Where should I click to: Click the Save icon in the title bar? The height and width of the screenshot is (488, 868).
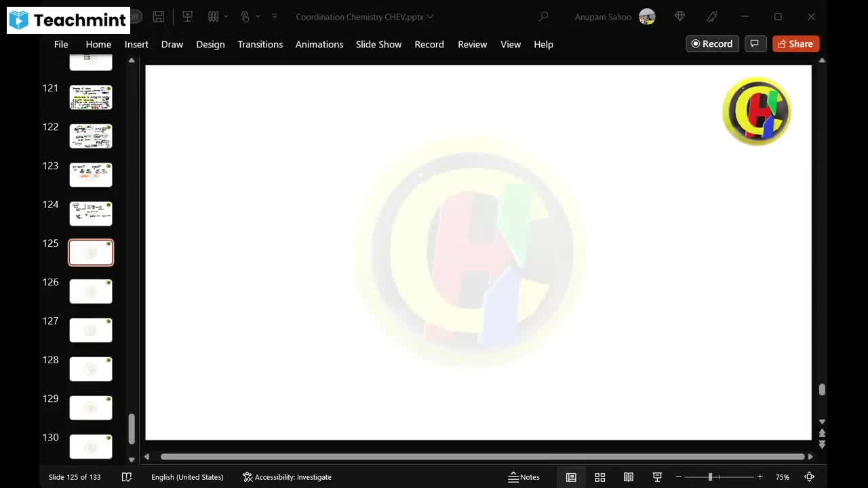point(158,16)
